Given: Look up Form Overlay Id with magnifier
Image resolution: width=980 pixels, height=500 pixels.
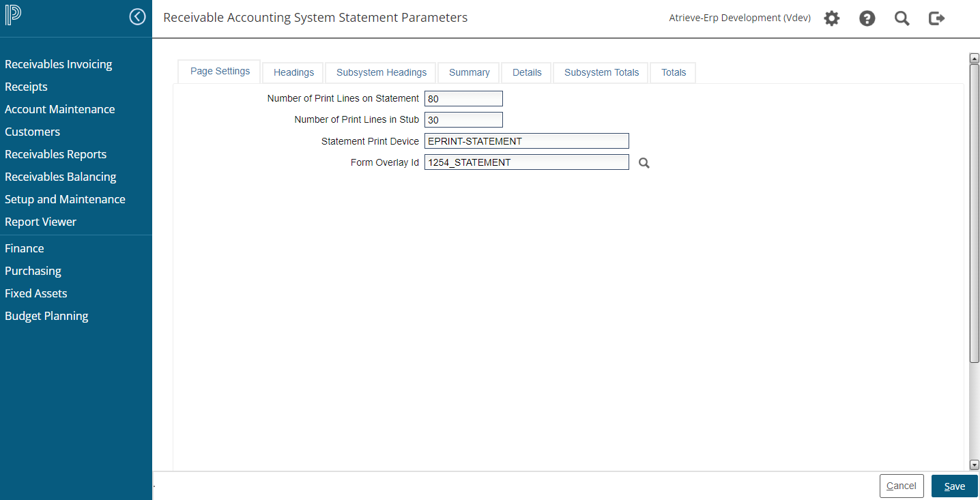Looking at the screenshot, I should pyautogui.click(x=644, y=163).
